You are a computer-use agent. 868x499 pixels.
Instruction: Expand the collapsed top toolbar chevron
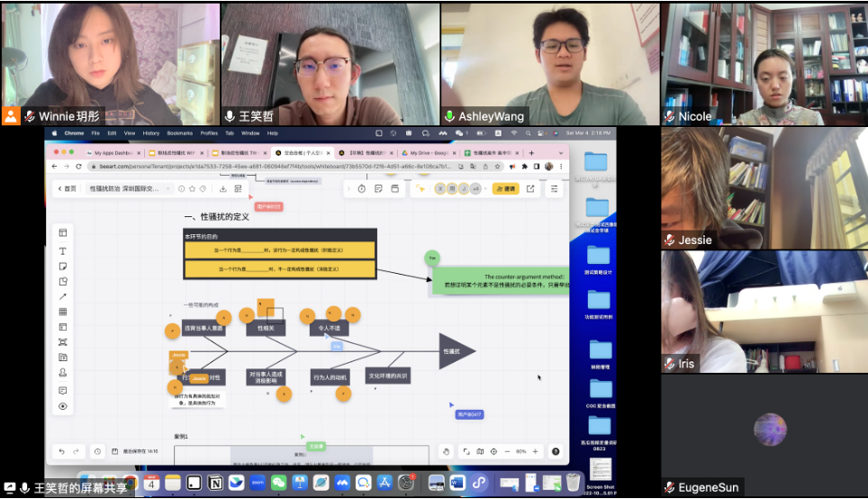tap(348, 189)
